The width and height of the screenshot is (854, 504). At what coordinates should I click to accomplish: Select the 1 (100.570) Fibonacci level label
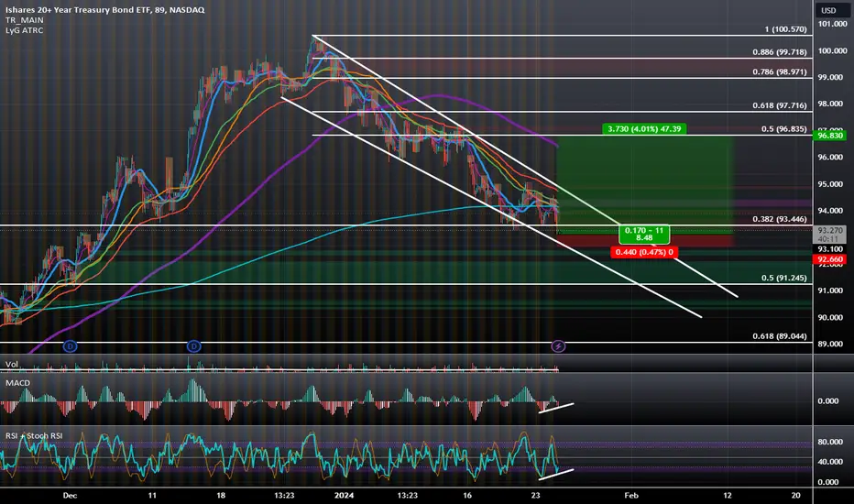[785, 29]
